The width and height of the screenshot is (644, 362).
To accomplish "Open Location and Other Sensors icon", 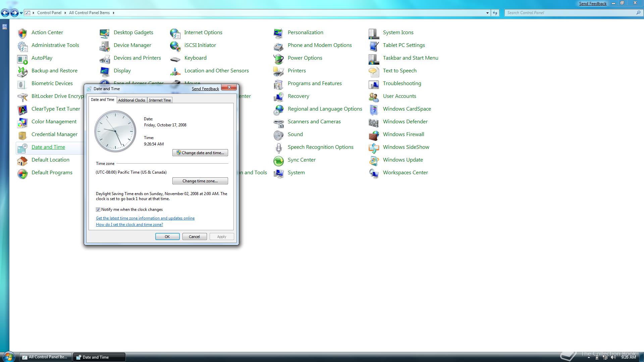I will pos(175,71).
